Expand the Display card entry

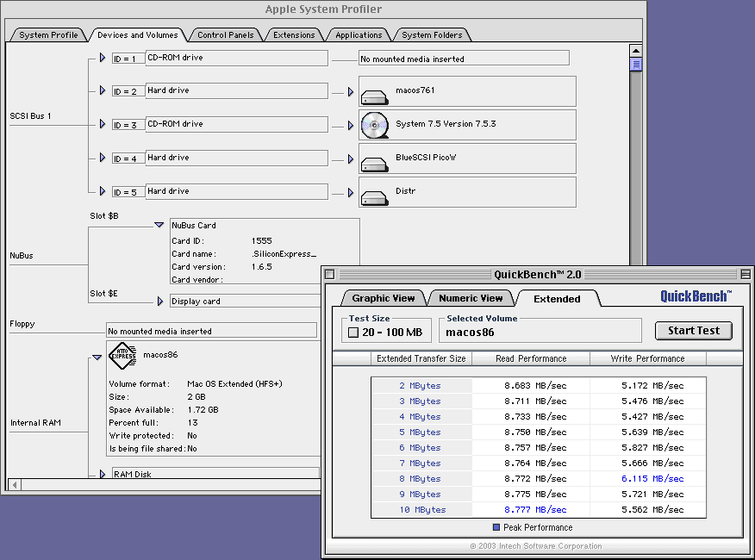tap(160, 302)
